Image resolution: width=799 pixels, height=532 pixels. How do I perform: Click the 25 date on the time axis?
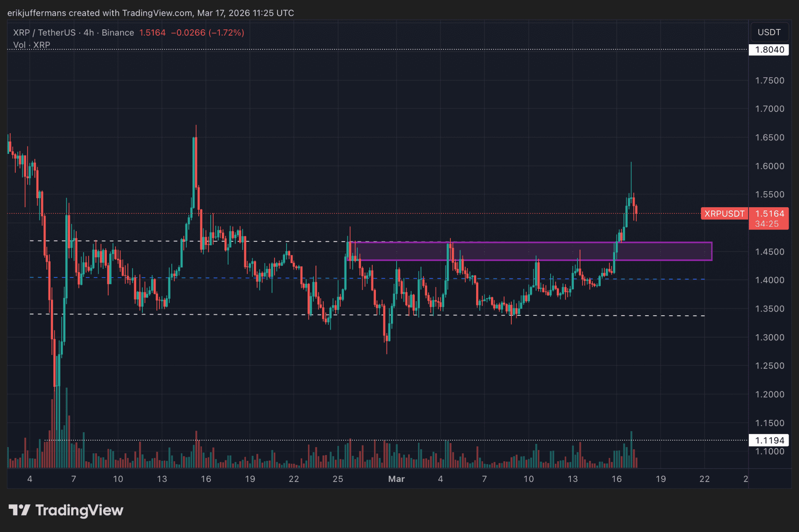coord(338,479)
